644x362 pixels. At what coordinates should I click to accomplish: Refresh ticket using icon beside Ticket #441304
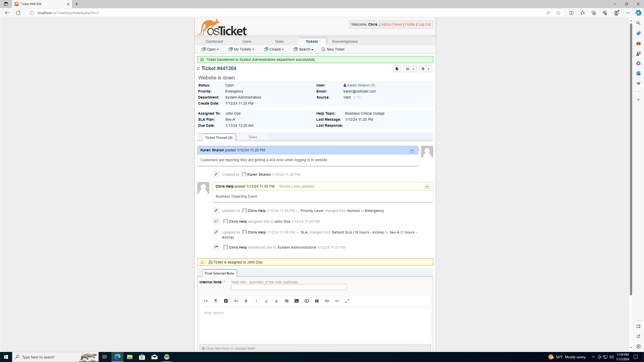tap(198, 69)
